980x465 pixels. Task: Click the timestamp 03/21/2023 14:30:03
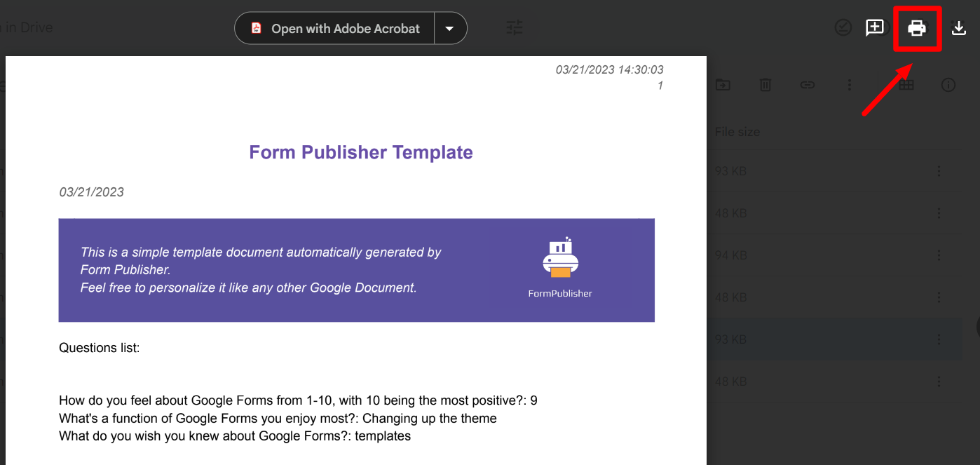(609, 69)
